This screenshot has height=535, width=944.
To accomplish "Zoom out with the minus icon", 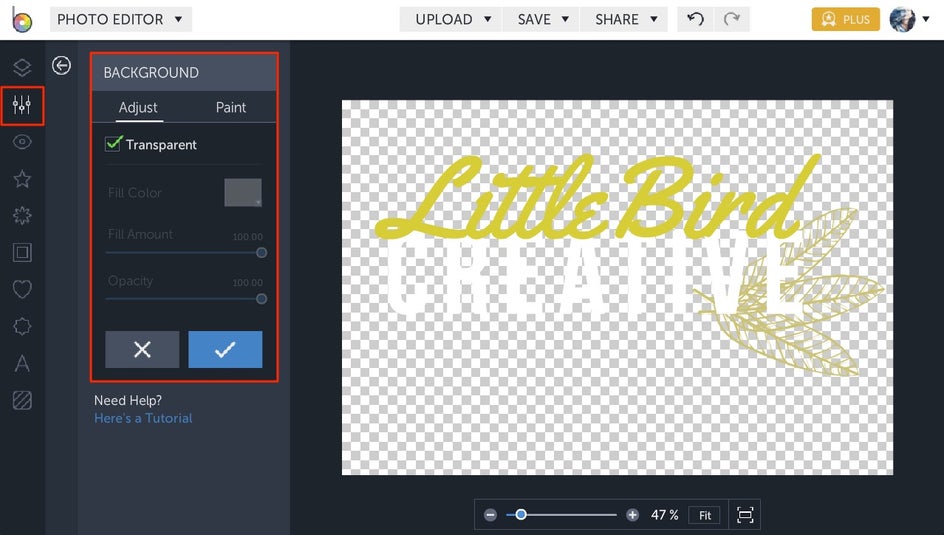I will pos(491,515).
